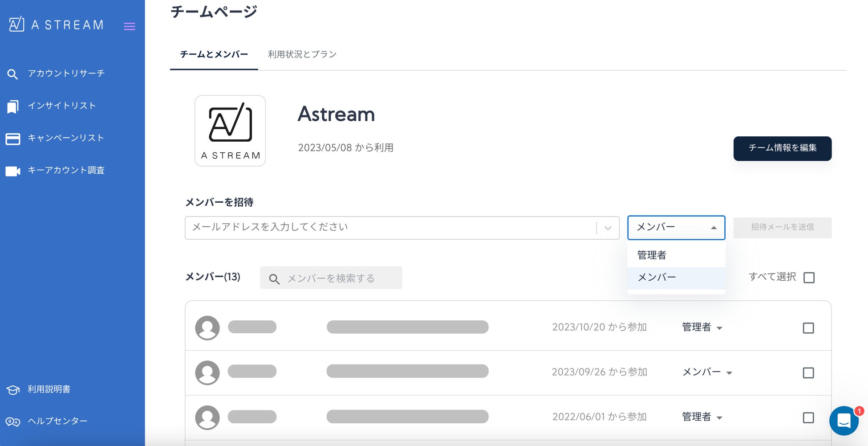Expand email address field chevron
Image resolution: width=868 pixels, height=446 pixels.
point(608,228)
